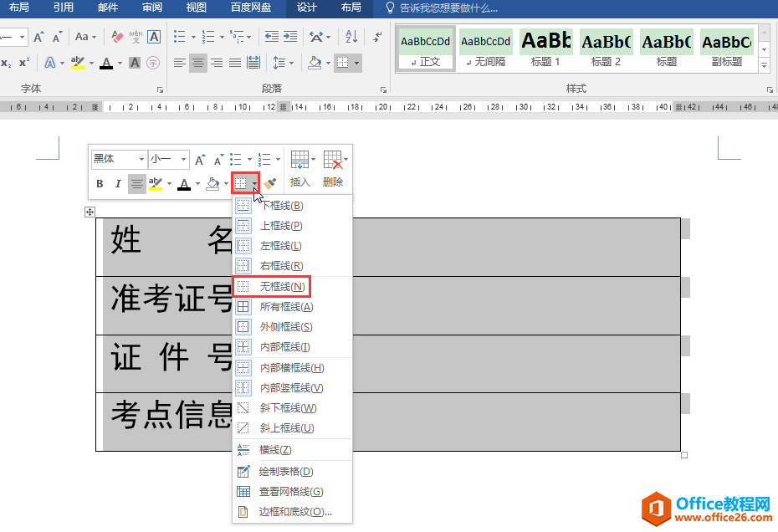The image size is (778, 532).
Task: Click the bullets list icon in ribbon
Action: click(x=180, y=37)
